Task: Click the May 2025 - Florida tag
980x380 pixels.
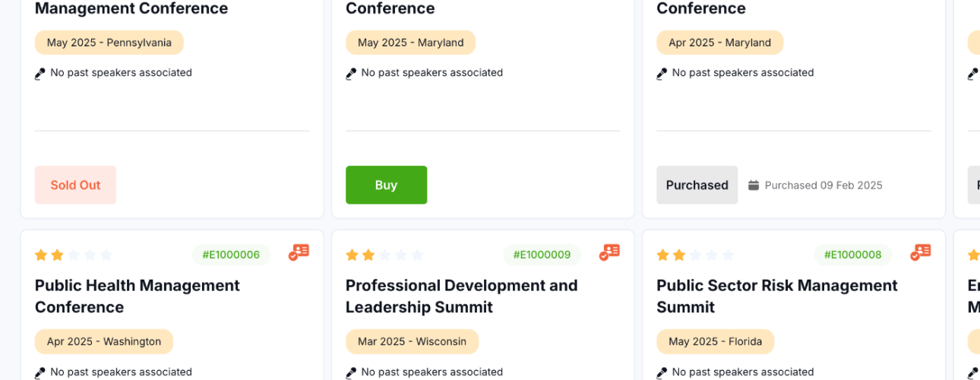Action: (x=715, y=341)
